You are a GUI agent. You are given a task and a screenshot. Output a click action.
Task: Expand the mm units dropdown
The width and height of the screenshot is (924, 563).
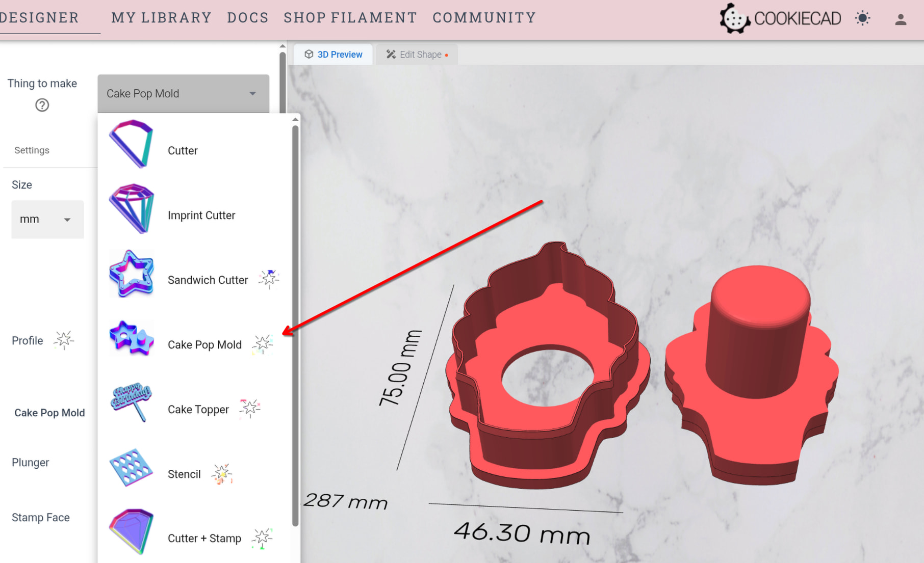[x=47, y=219]
